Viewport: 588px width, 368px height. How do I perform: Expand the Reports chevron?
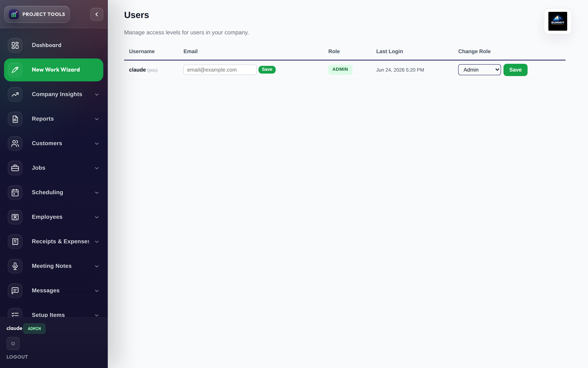[x=97, y=119]
